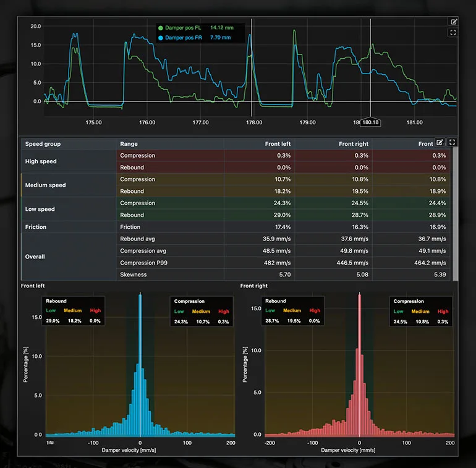Toggle Damper pos FL legend entry
The image size is (476, 468).
(x=180, y=28)
